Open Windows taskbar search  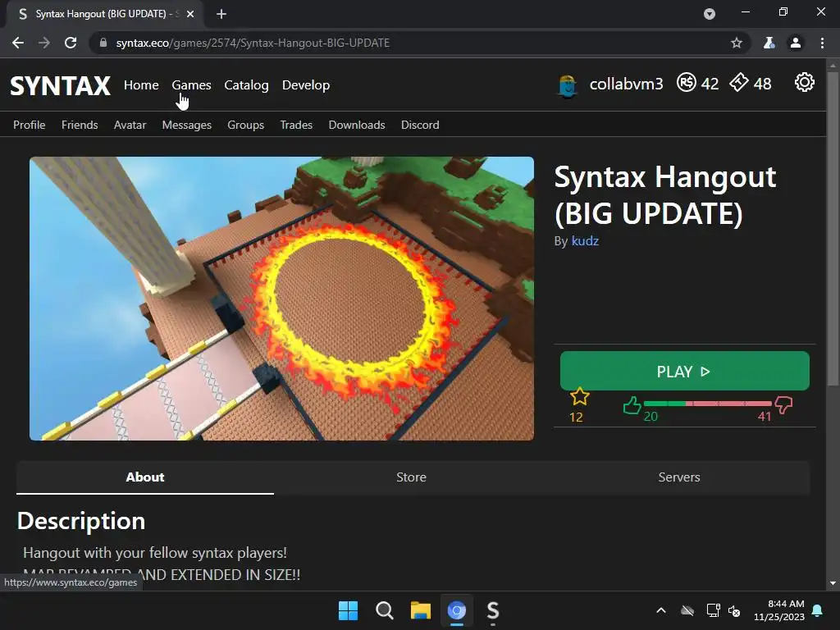point(384,610)
